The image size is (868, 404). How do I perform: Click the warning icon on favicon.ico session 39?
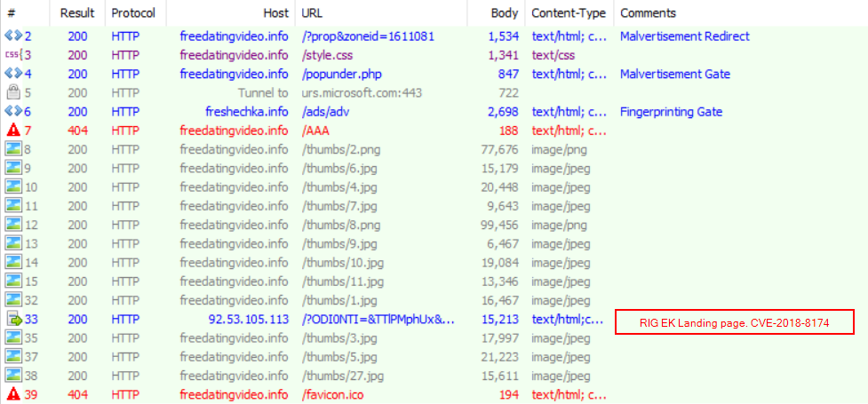click(13, 395)
